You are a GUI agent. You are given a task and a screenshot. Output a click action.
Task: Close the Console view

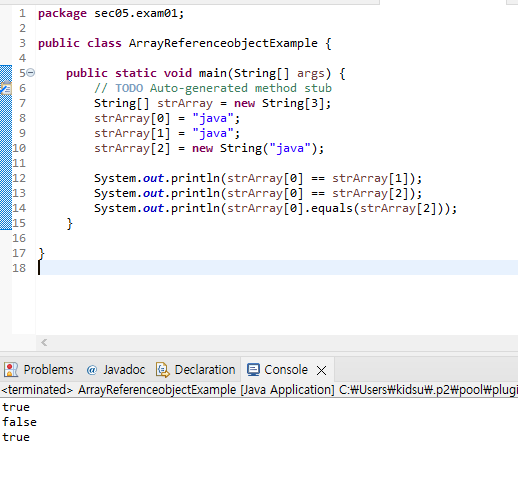coord(322,370)
